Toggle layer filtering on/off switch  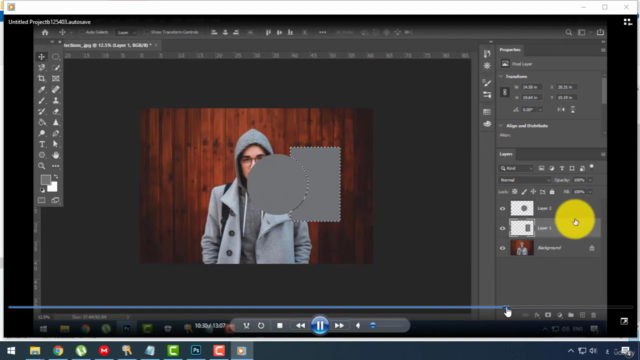tap(591, 167)
